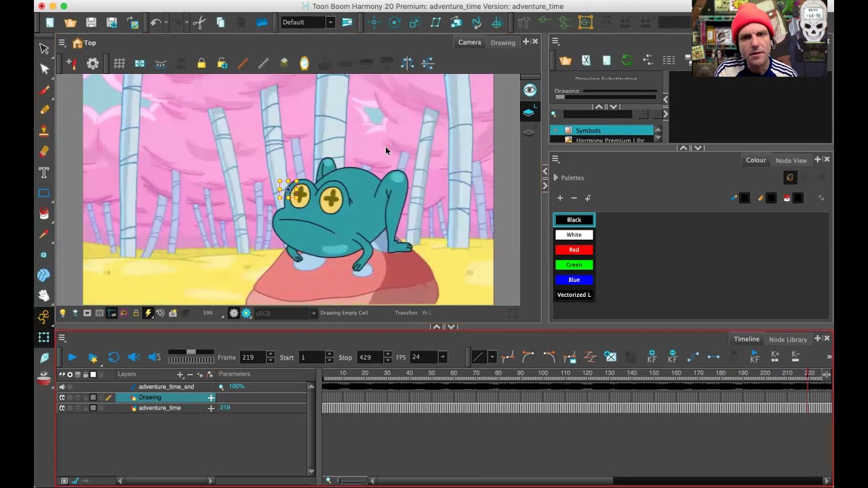Select the Hand grabber tool
Image resolution: width=868 pixels, height=488 pixels.
pyautogui.click(x=44, y=296)
